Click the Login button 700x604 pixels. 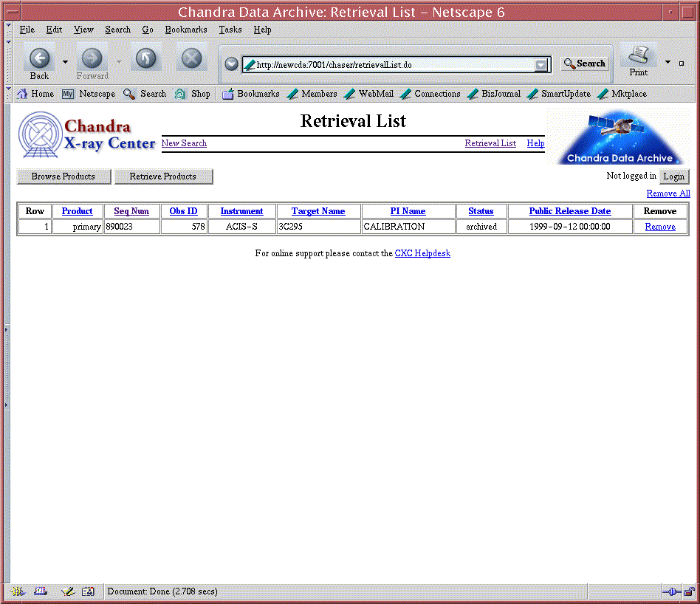coord(674,176)
